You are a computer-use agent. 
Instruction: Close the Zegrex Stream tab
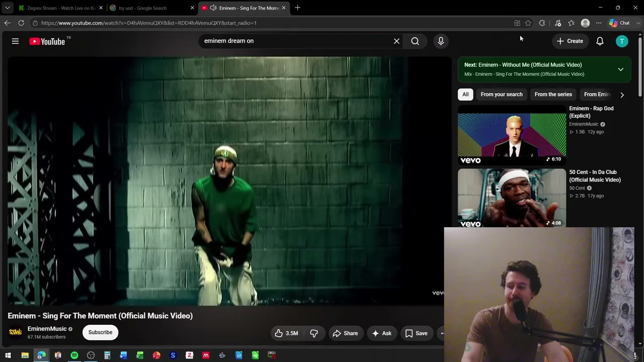pyautogui.click(x=101, y=8)
